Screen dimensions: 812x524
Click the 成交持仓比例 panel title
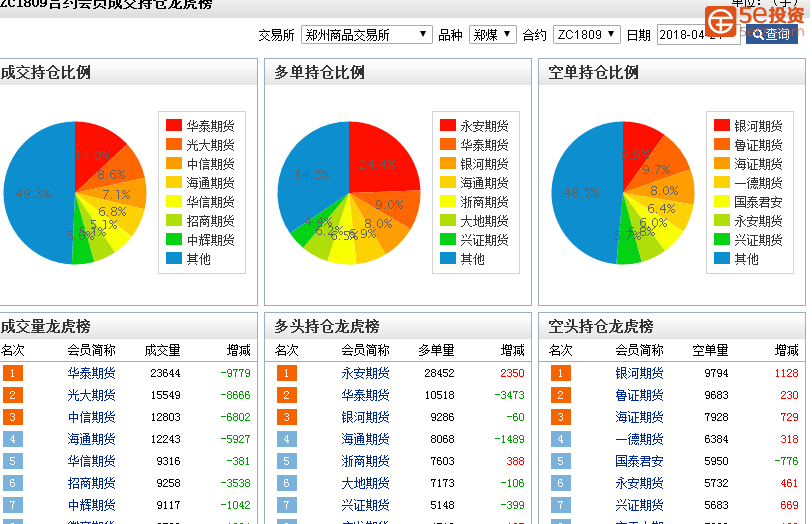click(x=46, y=72)
